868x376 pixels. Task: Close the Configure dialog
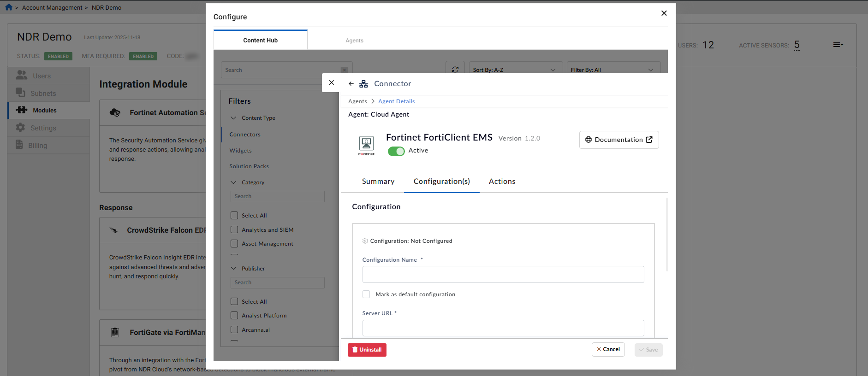[x=664, y=13]
